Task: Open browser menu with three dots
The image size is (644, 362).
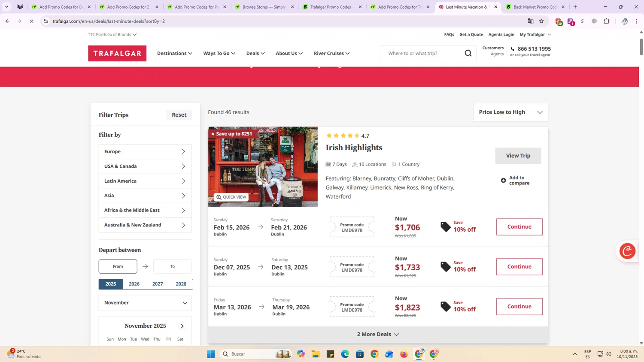Action: [637, 21]
